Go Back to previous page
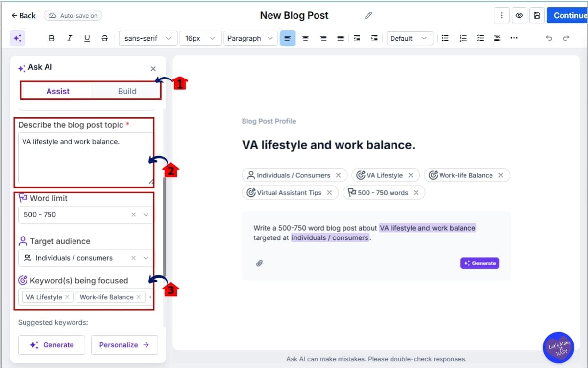 click(x=24, y=15)
